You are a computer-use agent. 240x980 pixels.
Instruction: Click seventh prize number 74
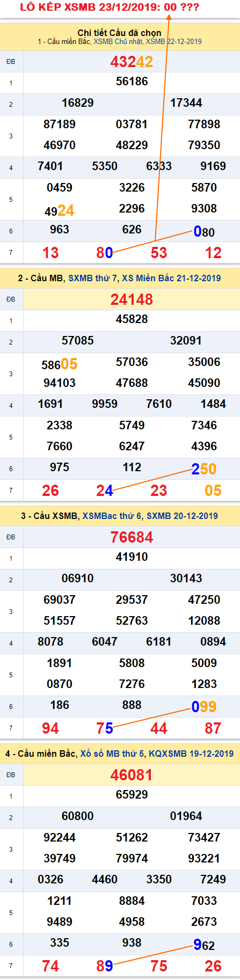[50, 966]
